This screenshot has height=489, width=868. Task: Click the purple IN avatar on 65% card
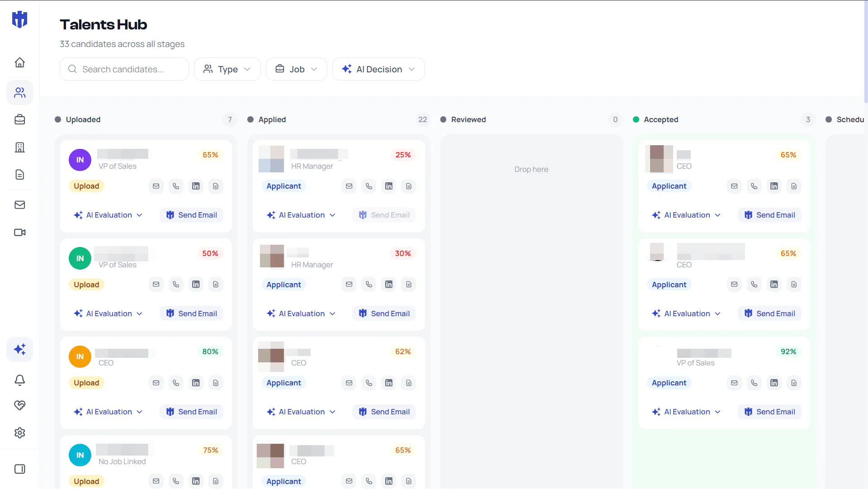click(80, 160)
